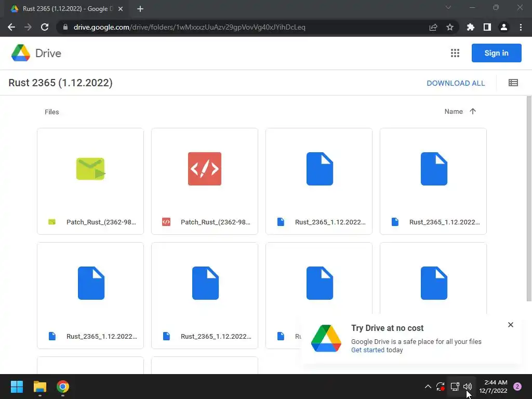Click the green mail file-type icon beside Patch_Rust
Image resolution: width=532 pixels, height=399 pixels.
pyautogui.click(x=52, y=222)
